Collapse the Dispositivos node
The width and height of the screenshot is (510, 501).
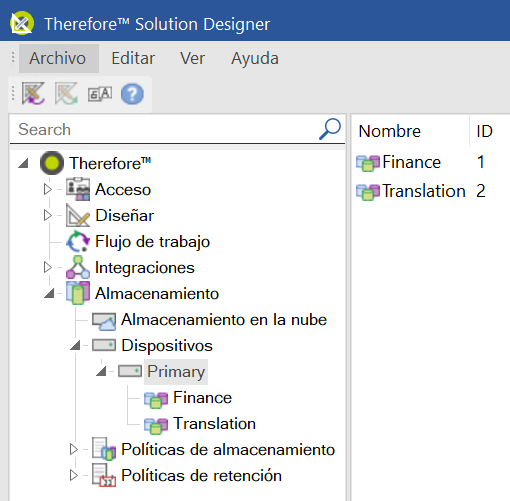point(75,345)
